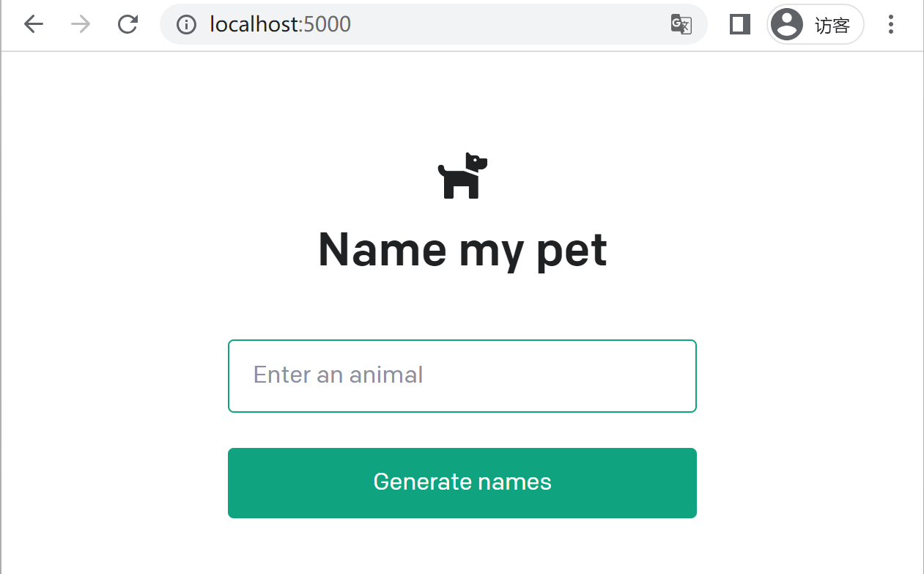924x574 pixels.
Task: Click the word "Name" in the title
Action: click(382, 250)
